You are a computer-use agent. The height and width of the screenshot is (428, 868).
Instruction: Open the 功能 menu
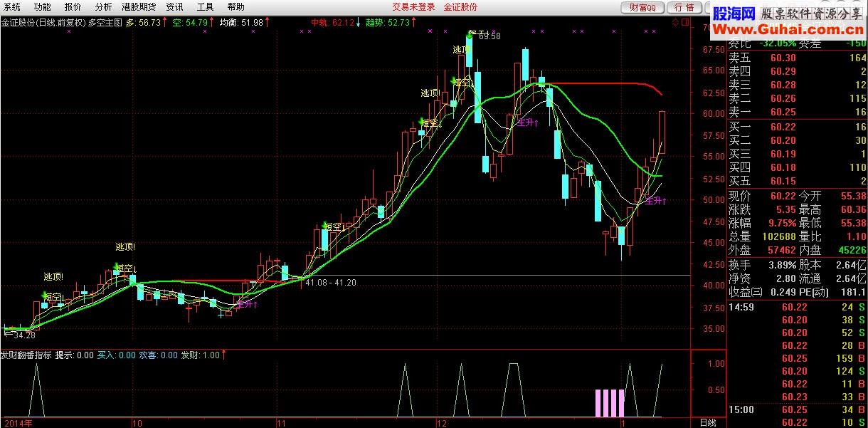[43, 6]
